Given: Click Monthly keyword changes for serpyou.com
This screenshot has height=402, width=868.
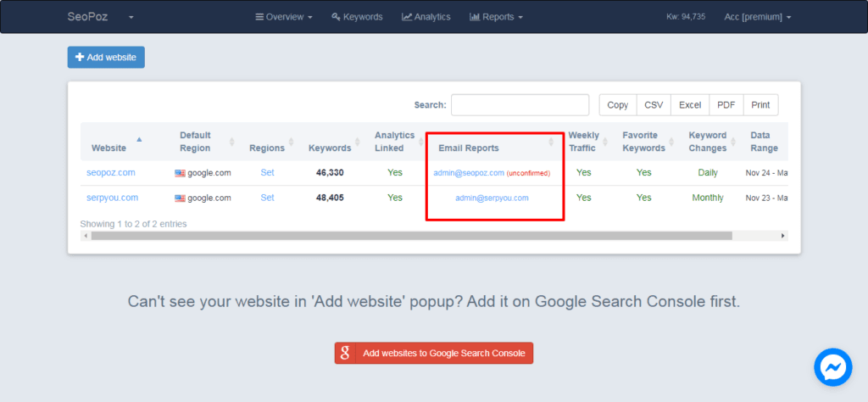Looking at the screenshot, I should (708, 198).
